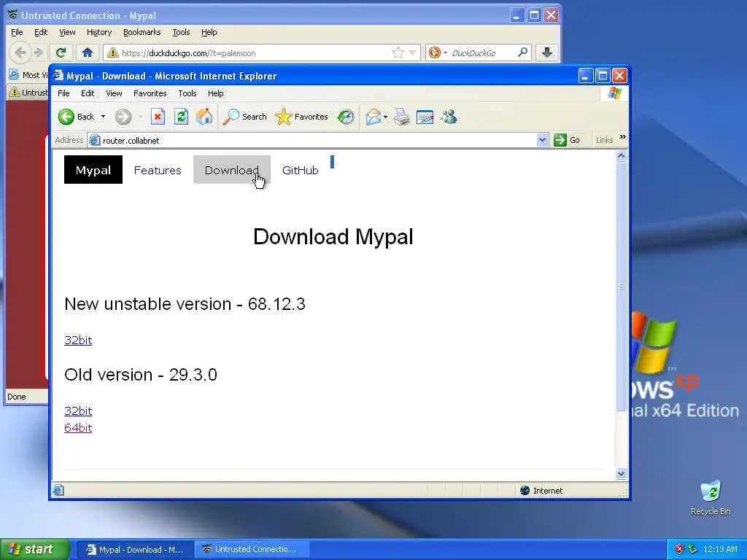The image size is (747, 560).
Task: Click the untrusted warning icon in Mypal URL bar
Action: click(x=112, y=52)
